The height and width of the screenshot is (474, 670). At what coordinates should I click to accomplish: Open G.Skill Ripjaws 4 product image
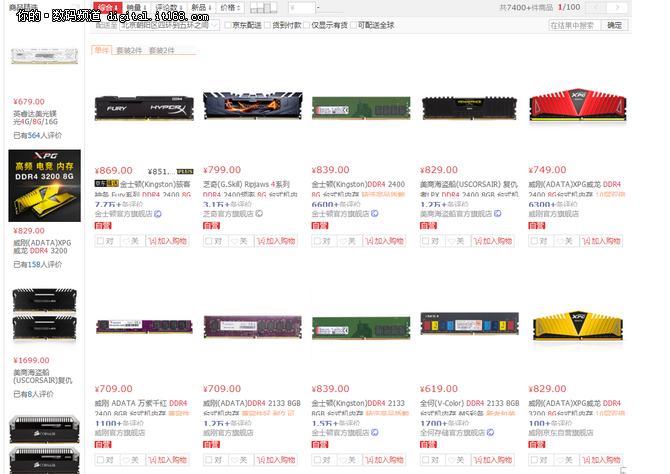click(x=253, y=105)
